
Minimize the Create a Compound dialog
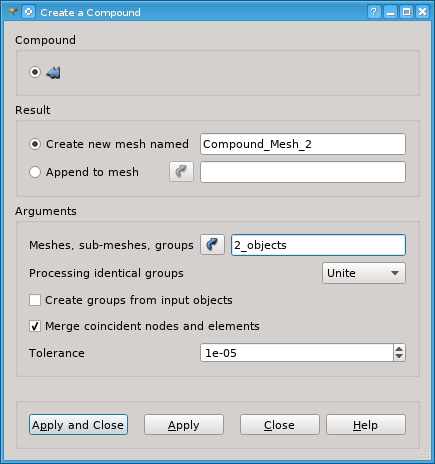(x=390, y=12)
